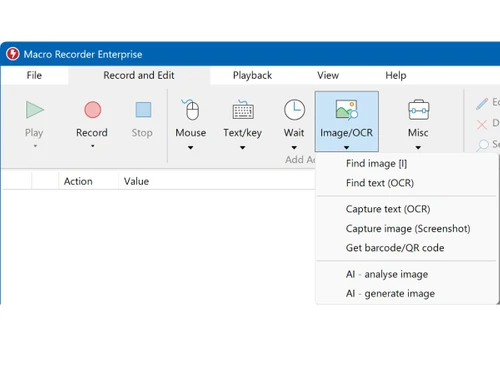This screenshot has height=375, width=500.
Task: Click the Macro Recorder Enterprise title text
Action: [x=83, y=54]
